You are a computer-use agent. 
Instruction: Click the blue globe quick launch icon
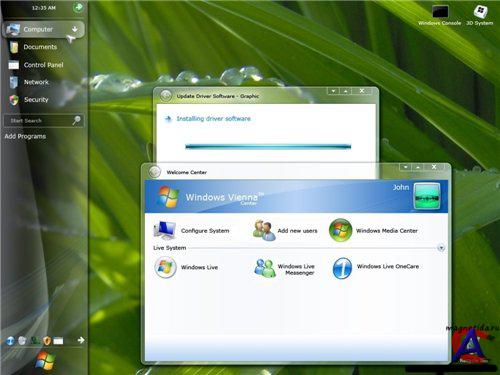click(11, 340)
